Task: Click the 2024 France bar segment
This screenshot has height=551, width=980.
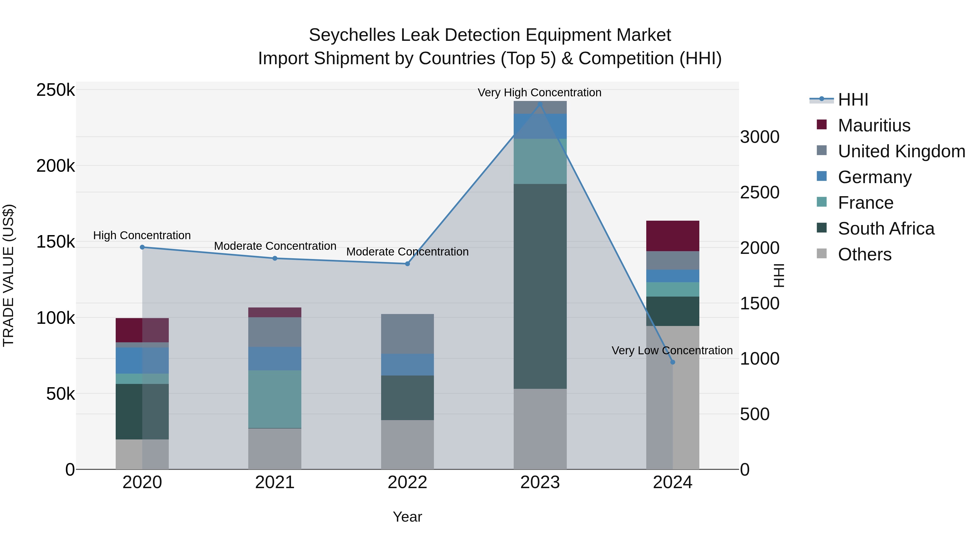Action: pyautogui.click(x=673, y=290)
